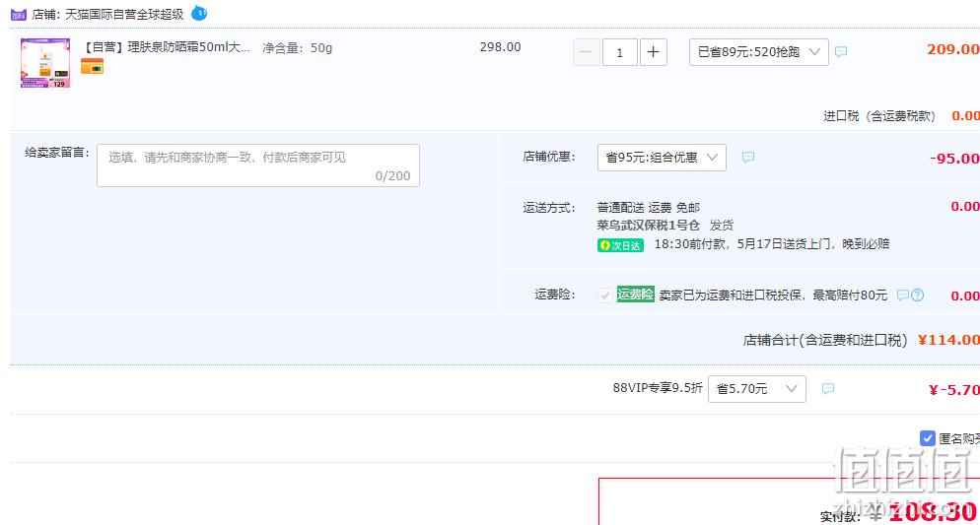
Task: Click the 88VIP专享9.5折 label
Action: (658, 388)
